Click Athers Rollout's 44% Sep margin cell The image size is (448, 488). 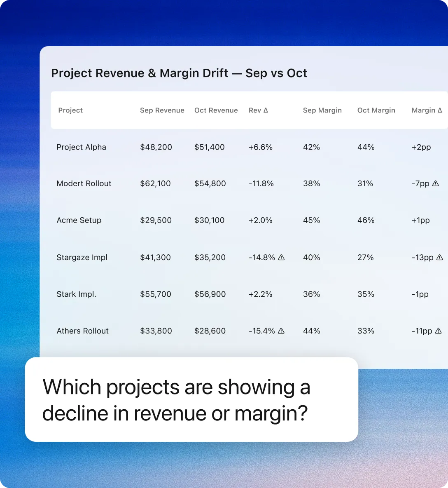(x=312, y=331)
